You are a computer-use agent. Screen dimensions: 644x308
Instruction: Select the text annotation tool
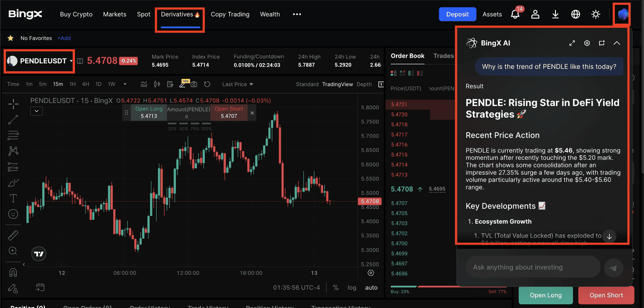13,198
